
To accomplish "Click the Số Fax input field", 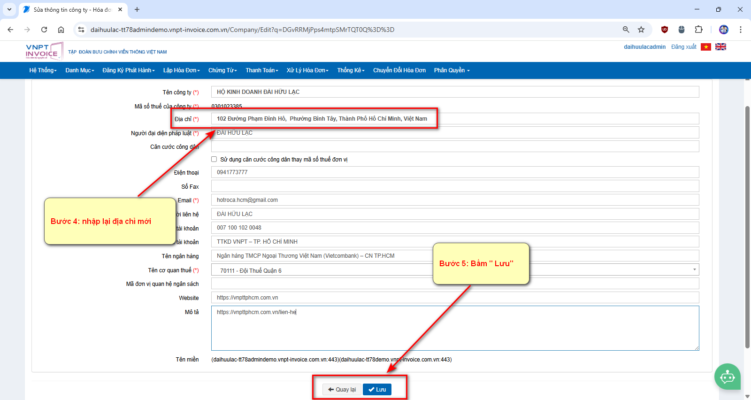I will [455, 186].
